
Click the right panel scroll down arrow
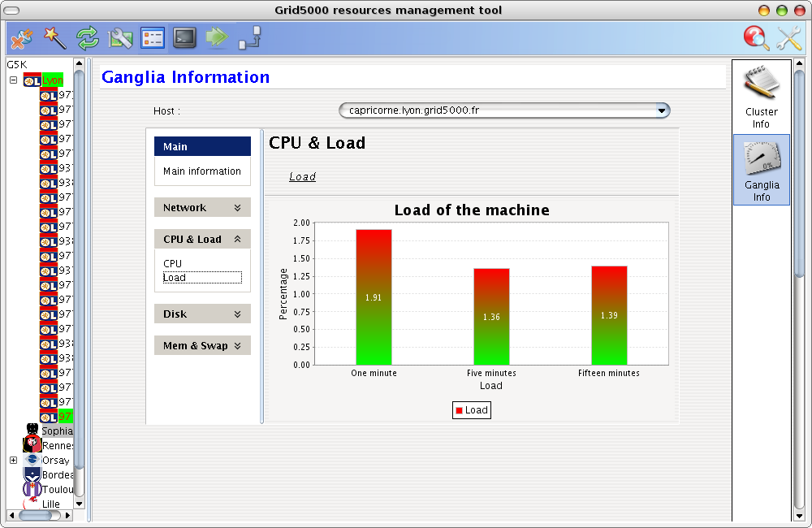pyautogui.click(x=799, y=516)
